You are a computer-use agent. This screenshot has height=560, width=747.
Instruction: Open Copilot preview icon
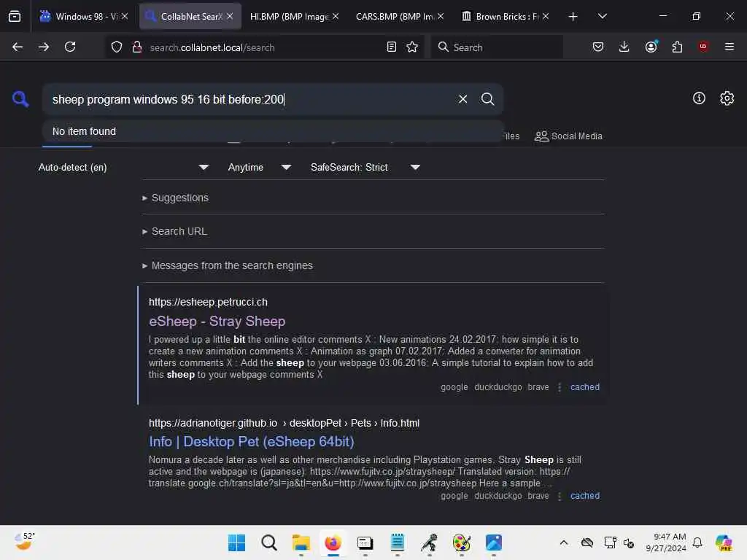click(724, 542)
